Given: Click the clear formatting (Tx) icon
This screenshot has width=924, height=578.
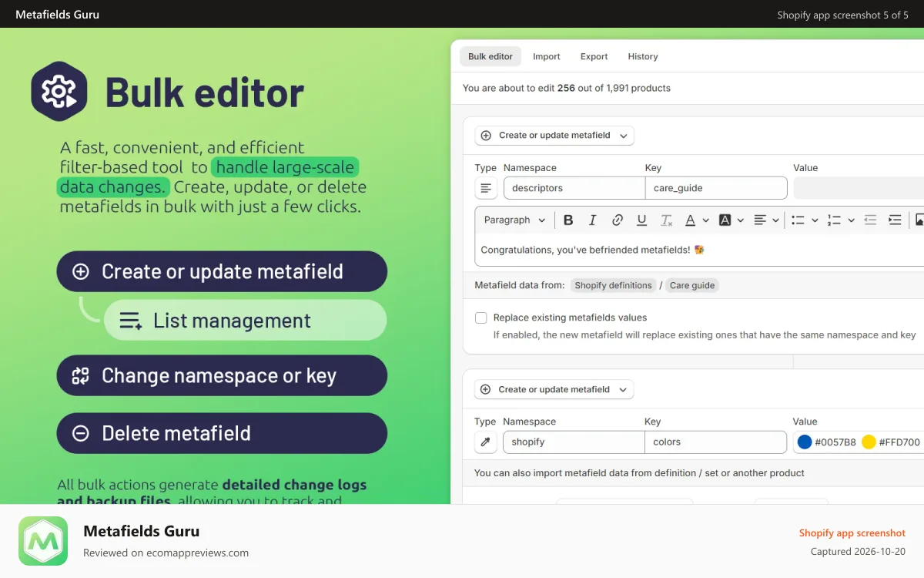Looking at the screenshot, I should (667, 220).
